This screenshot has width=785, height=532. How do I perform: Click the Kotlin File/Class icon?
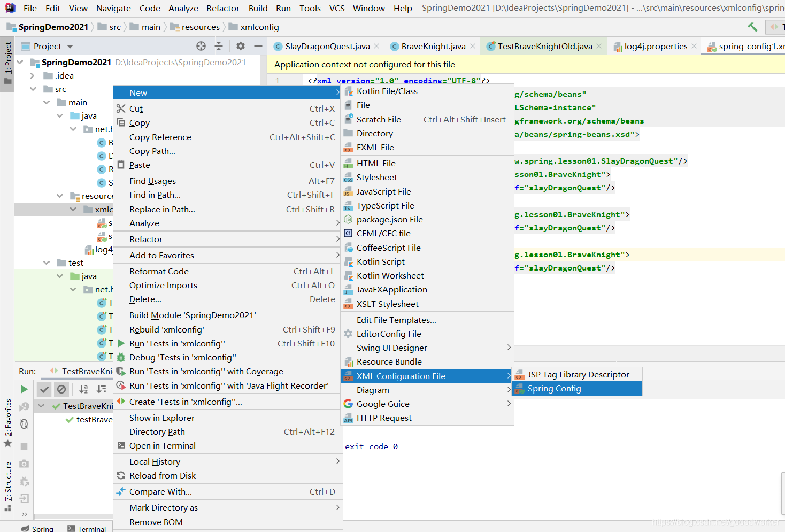[348, 91]
